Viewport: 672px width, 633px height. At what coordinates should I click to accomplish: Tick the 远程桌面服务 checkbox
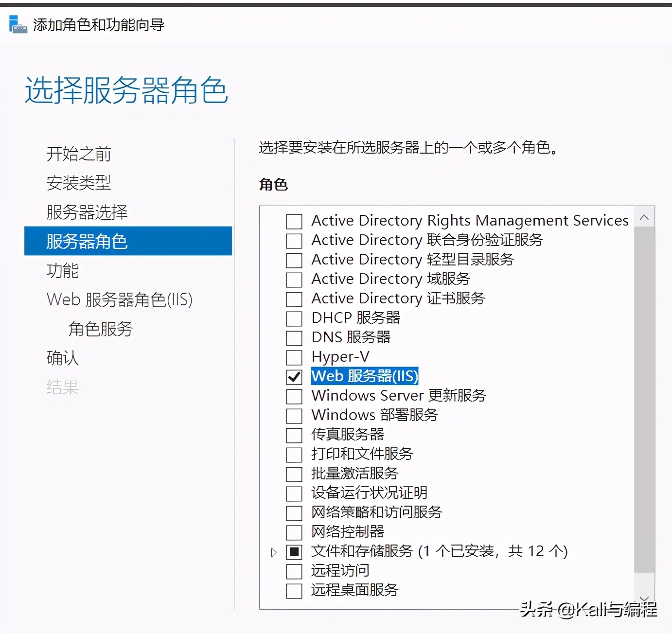294,591
